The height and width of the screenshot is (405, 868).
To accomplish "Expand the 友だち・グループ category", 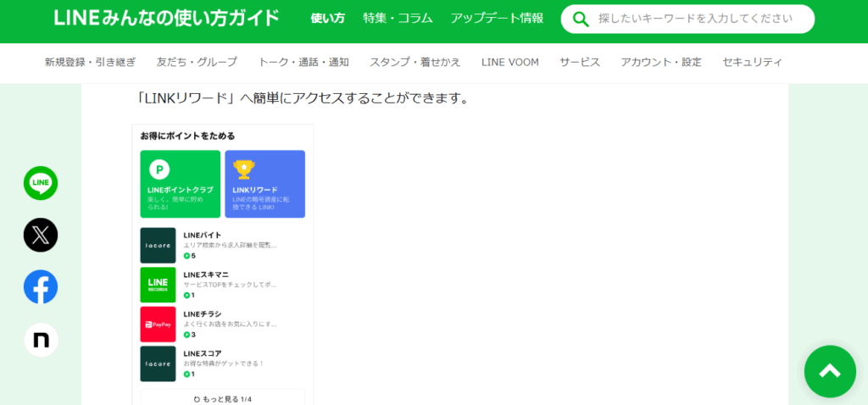I will 197,62.
